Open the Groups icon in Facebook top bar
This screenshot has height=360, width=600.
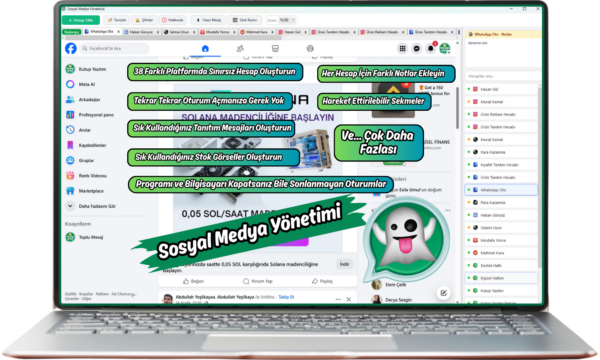(x=310, y=49)
